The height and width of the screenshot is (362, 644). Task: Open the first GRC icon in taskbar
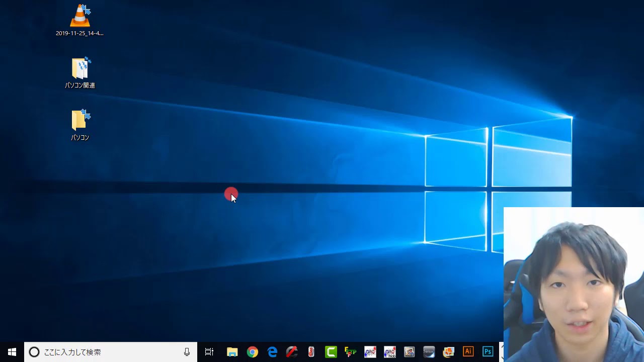(370, 352)
